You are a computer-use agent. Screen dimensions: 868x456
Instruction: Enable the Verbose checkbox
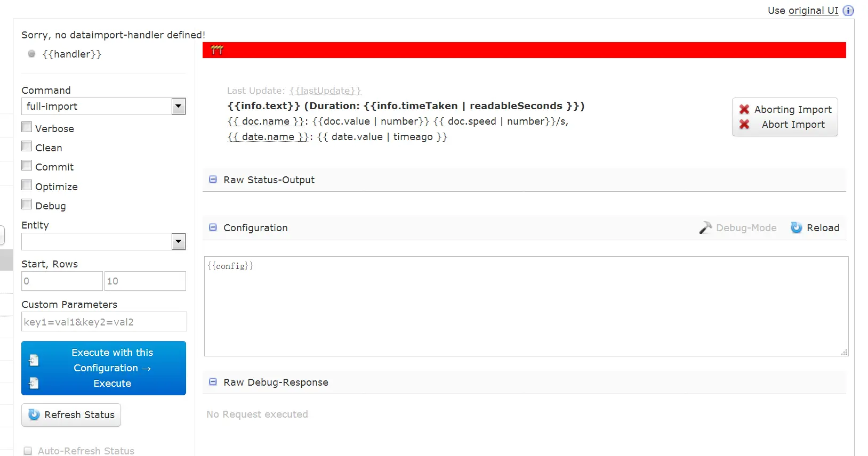pyautogui.click(x=27, y=127)
